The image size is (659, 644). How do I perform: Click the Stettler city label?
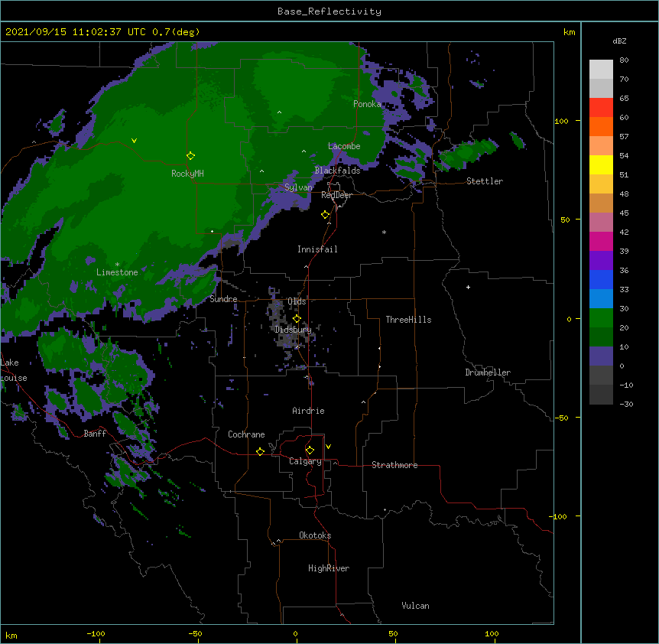click(x=485, y=181)
